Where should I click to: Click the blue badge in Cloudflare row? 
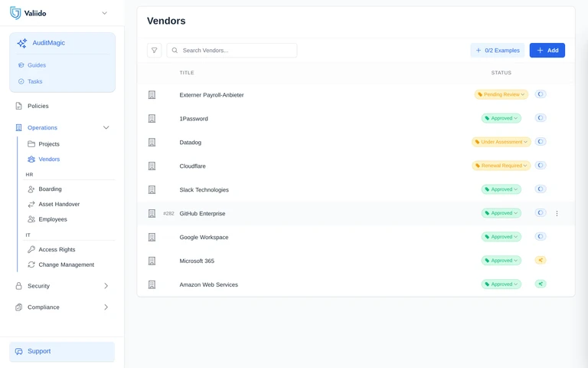click(541, 166)
